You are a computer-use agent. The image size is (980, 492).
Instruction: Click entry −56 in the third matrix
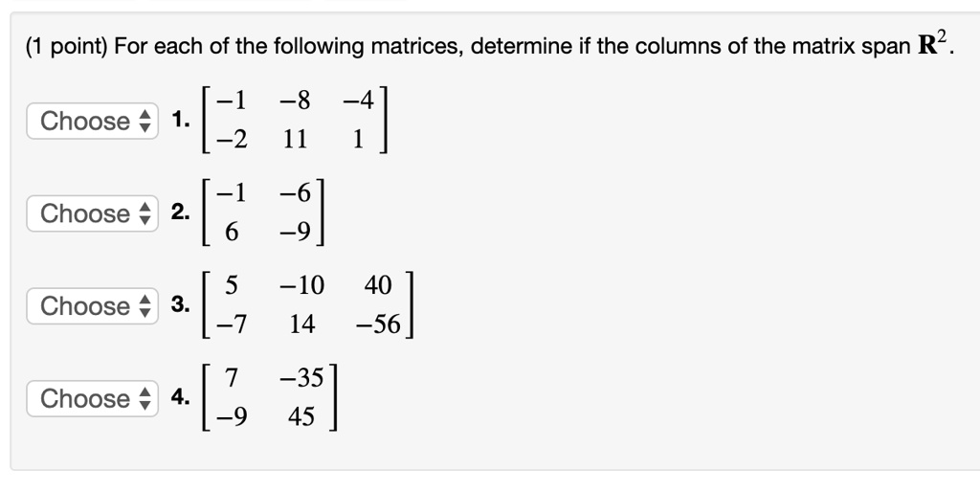[x=378, y=324]
